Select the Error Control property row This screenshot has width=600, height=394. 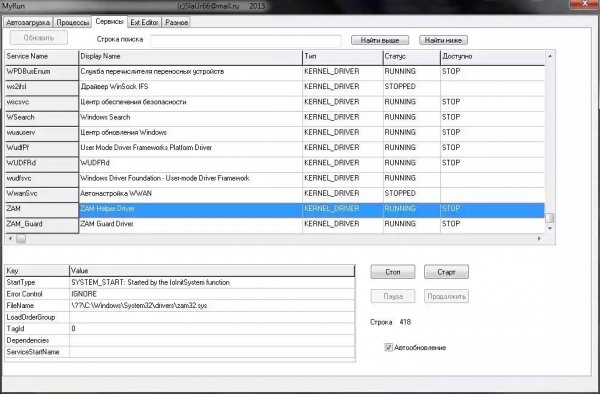(x=180, y=294)
